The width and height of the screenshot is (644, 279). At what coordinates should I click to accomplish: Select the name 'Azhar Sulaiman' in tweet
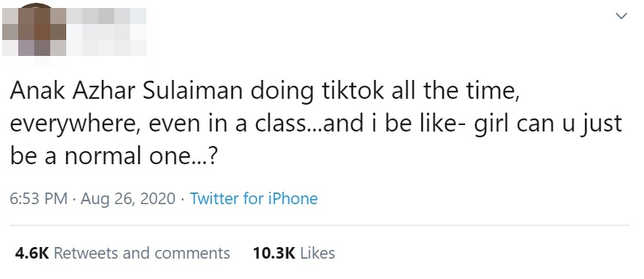tap(158, 92)
